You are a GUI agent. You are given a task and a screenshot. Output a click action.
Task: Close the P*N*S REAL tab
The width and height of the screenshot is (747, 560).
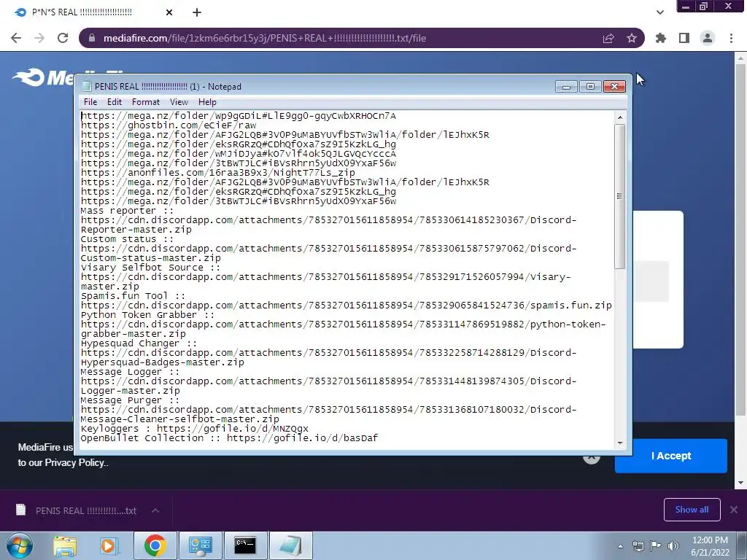tap(169, 12)
